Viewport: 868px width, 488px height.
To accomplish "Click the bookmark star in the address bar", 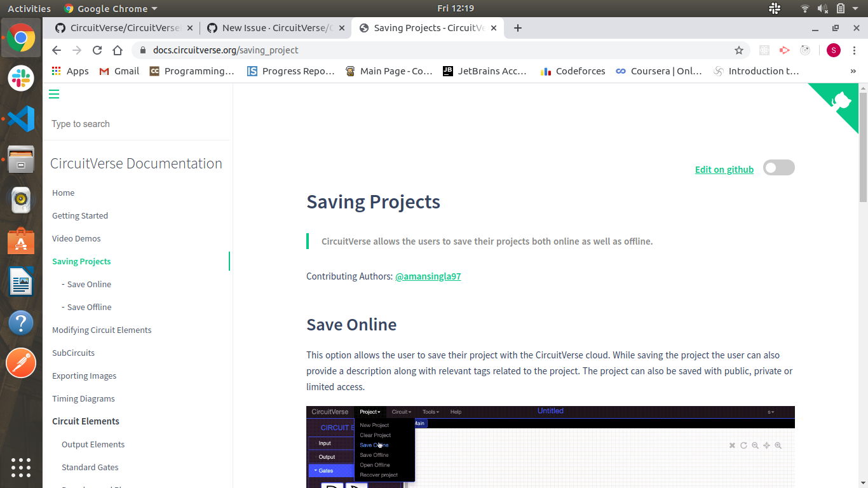I will (x=738, y=50).
